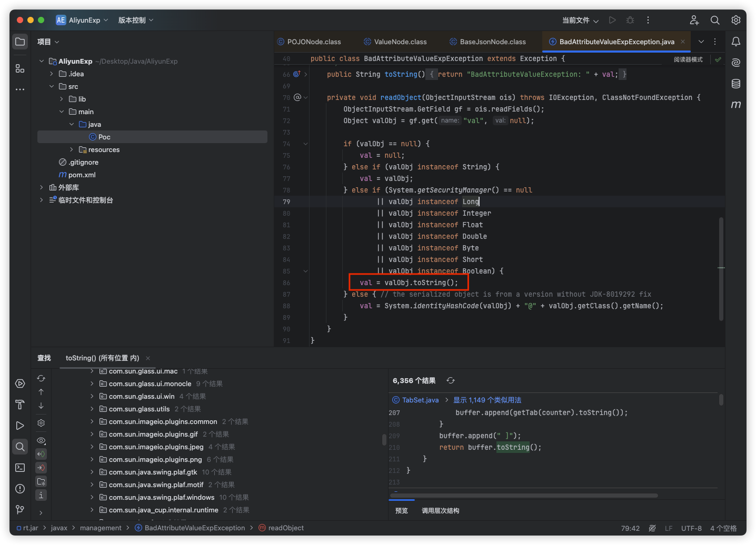The image size is (756, 545).
Task: Toggle show write access filter
Action: pyautogui.click(x=41, y=468)
